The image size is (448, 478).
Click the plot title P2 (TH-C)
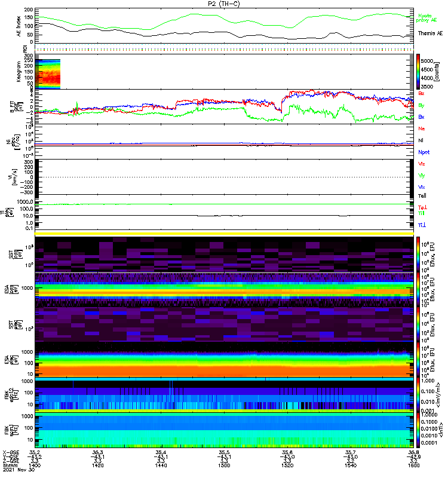(x=224, y=4)
